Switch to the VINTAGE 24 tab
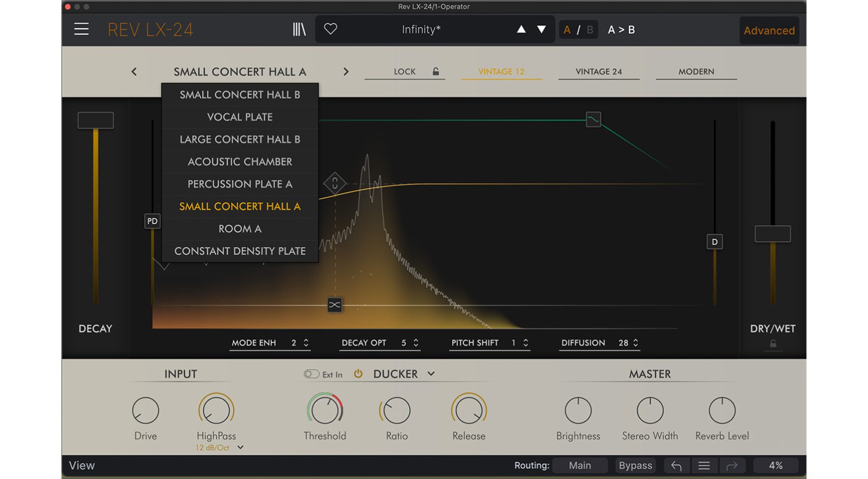 click(599, 71)
